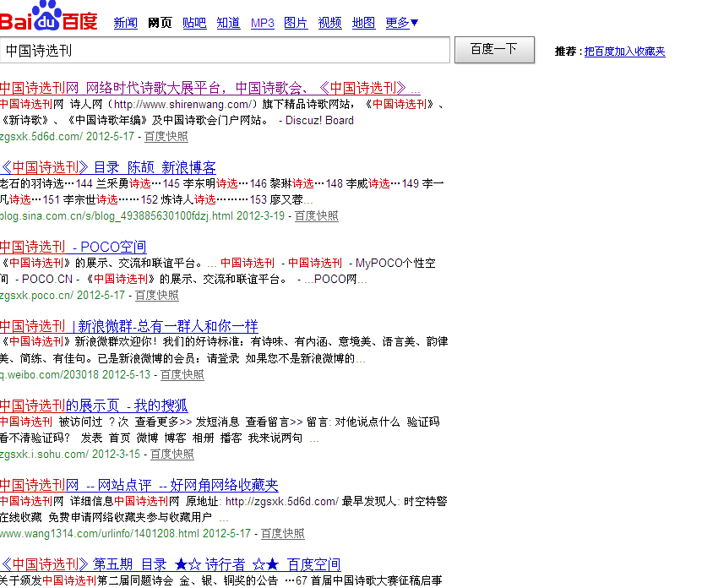Open 百度快照 for www.wang1314.com result
This screenshot has height=588, width=702.
pos(282,533)
